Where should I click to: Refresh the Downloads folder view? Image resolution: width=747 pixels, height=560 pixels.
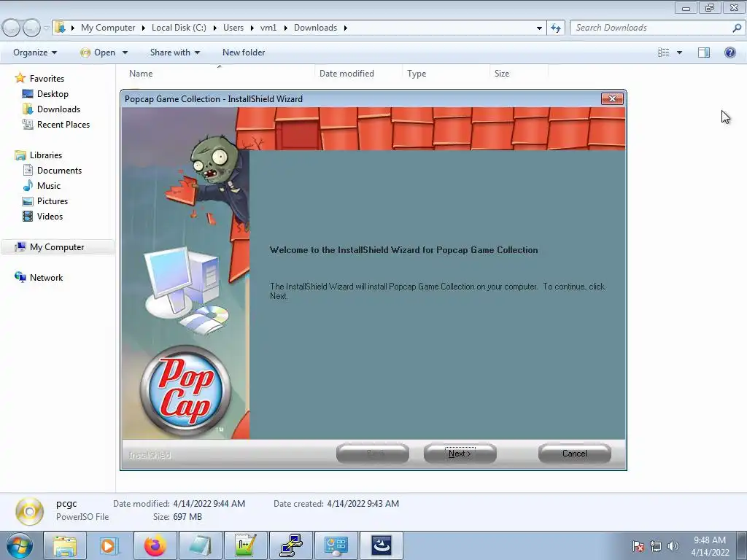pyautogui.click(x=556, y=28)
